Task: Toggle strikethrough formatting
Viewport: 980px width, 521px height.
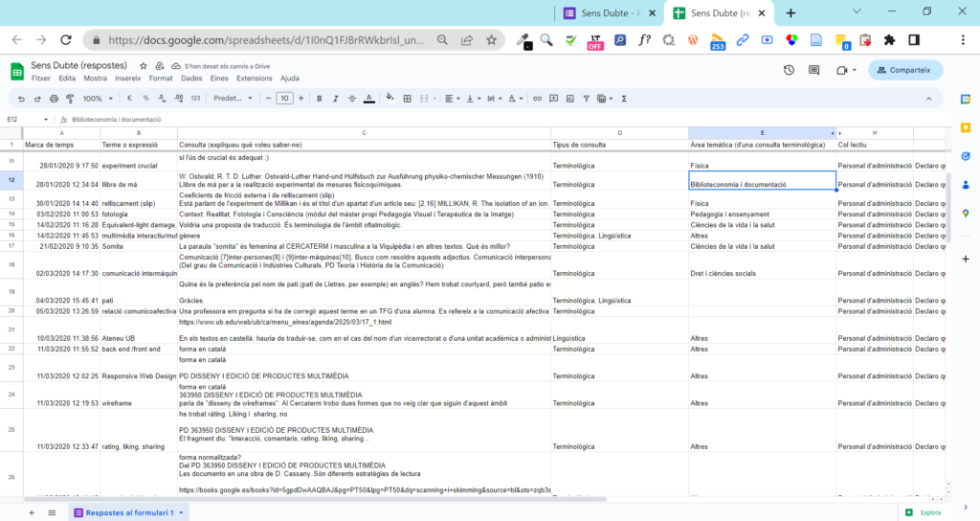Action: click(x=352, y=98)
